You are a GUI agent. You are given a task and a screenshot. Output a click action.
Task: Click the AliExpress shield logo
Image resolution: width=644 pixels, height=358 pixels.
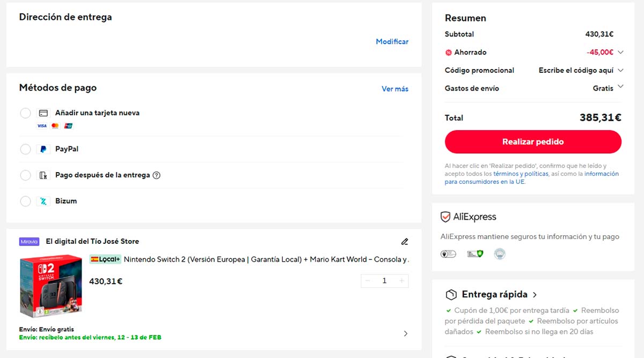click(x=445, y=217)
